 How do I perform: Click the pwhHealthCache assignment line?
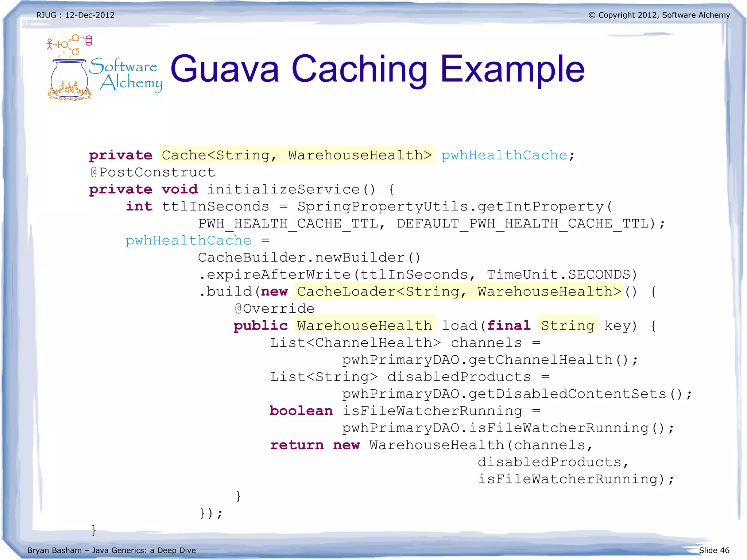click(x=188, y=240)
